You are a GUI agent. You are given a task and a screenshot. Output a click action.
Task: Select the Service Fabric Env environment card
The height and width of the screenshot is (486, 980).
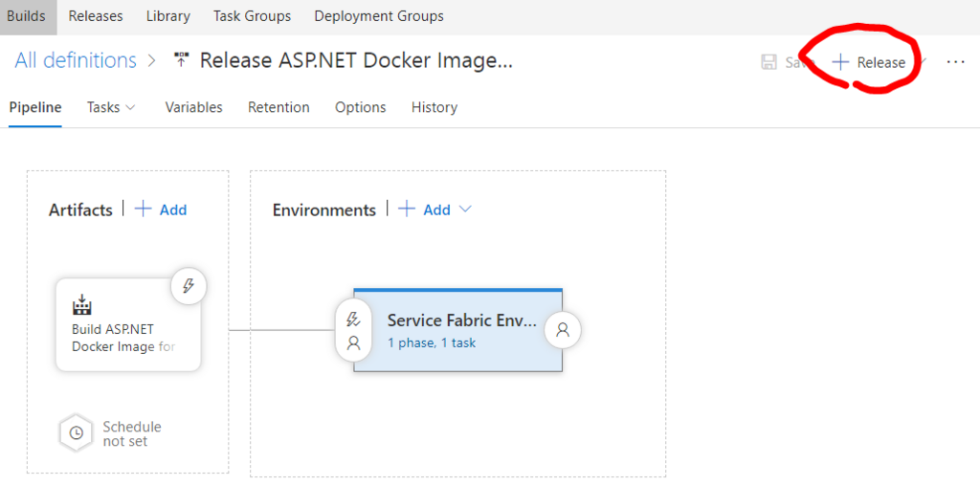[x=458, y=330]
